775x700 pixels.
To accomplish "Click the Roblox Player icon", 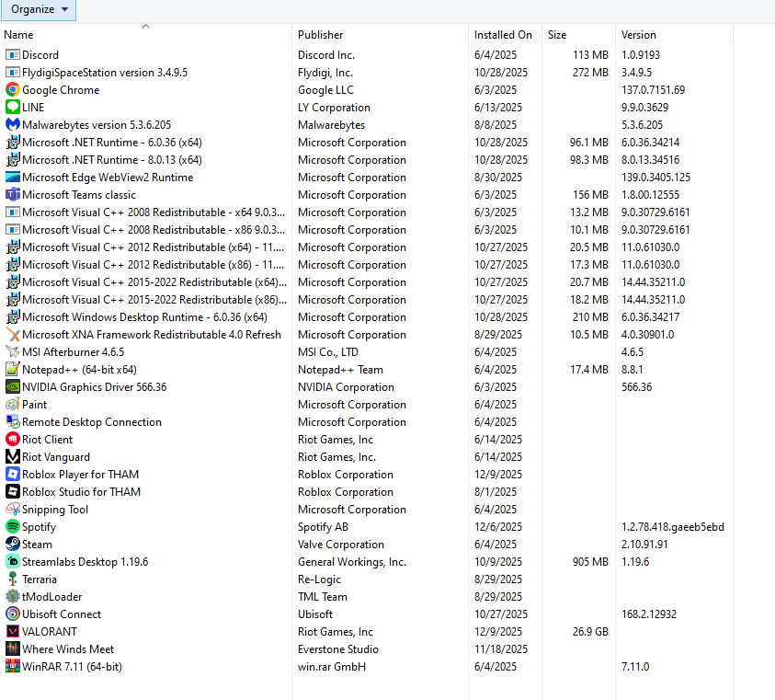I will click(x=12, y=475).
